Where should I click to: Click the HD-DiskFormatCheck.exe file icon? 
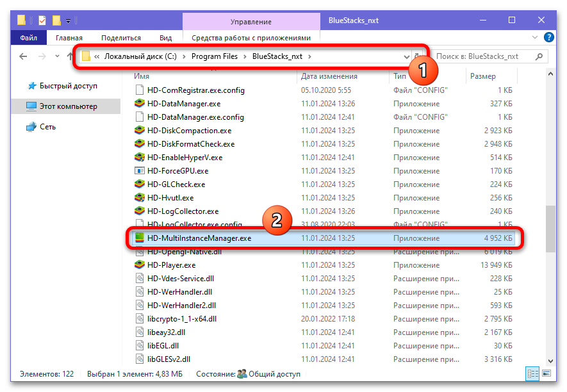pos(140,143)
